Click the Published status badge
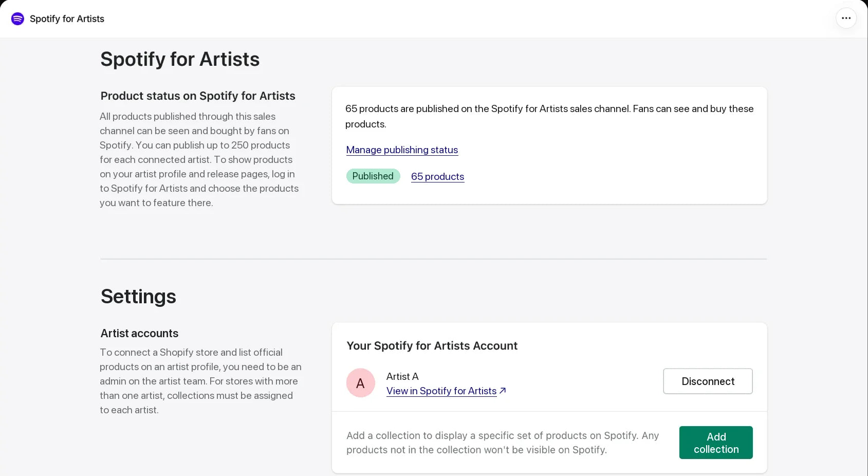This screenshot has height=476, width=868. (x=373, y=176)
